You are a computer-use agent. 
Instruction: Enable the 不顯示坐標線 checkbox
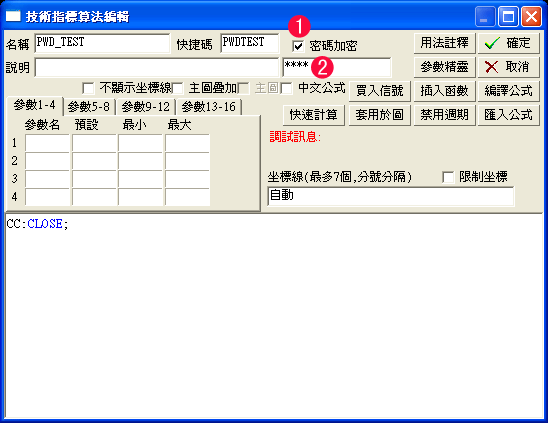coord(88,88)
